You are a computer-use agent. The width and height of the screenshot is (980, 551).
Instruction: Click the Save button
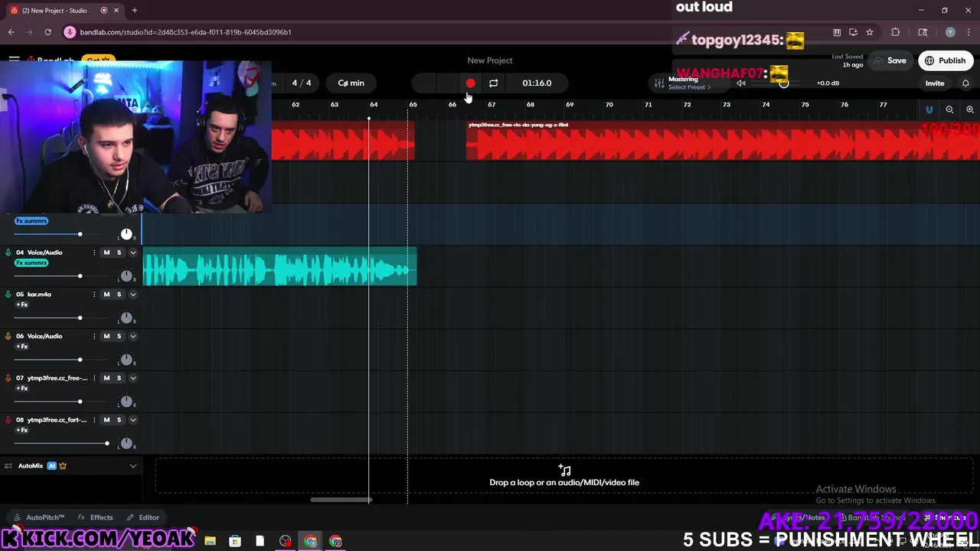pos(890,60)
